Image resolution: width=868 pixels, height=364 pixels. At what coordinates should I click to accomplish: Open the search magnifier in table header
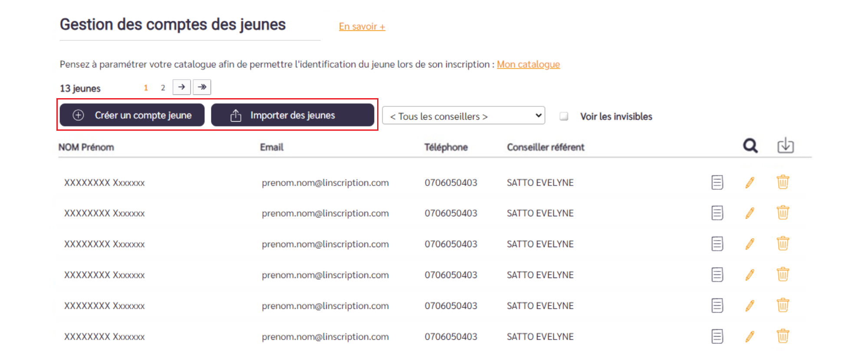(x=750, y=146)
